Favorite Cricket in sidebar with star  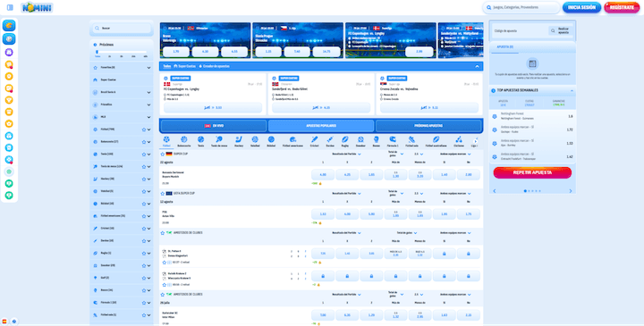click(x=144, y=229)
